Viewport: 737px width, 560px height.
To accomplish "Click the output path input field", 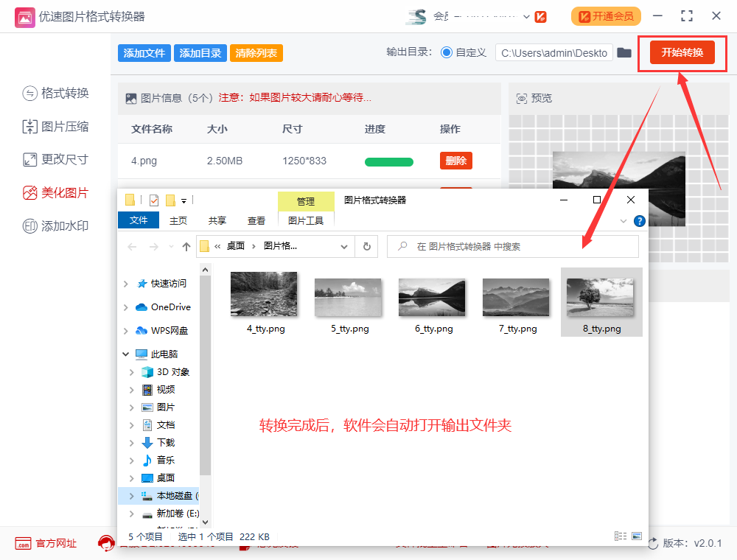I will [553, 52].
